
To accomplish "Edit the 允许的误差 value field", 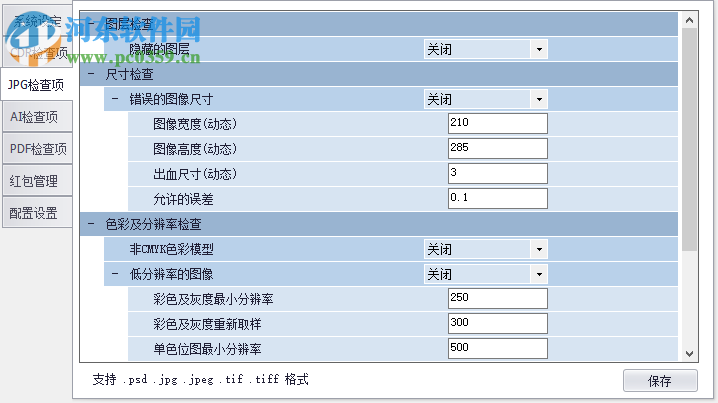I will click(x=498, y=199).
